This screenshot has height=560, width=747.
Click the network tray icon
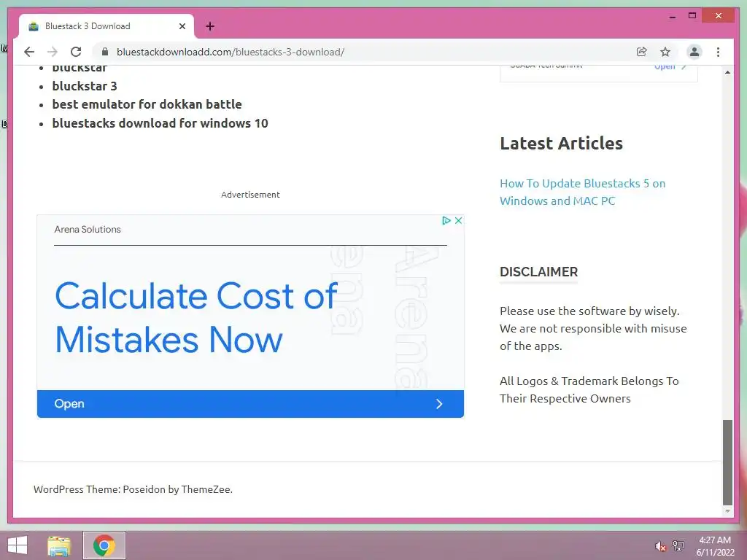click(678, 545)
